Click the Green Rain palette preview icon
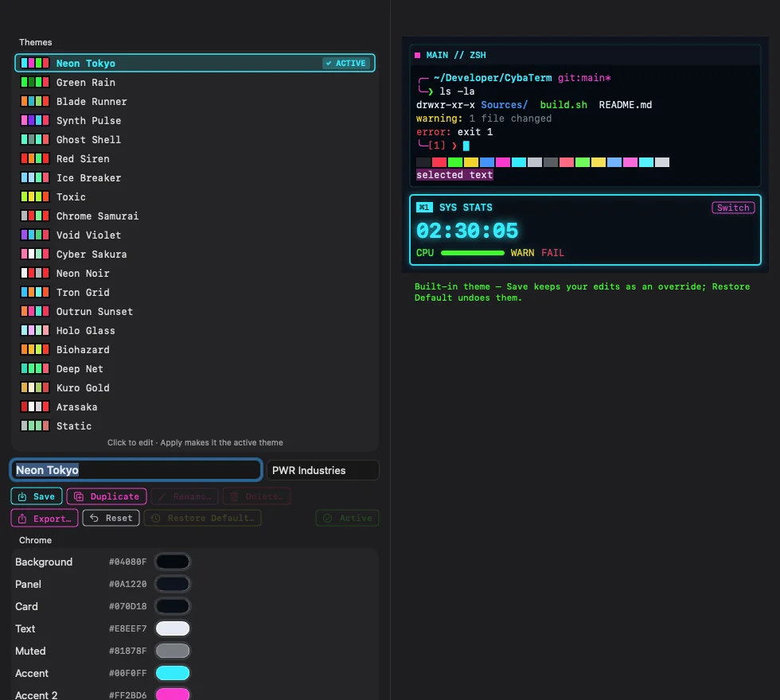780x700 pixels. click(35, 83)
